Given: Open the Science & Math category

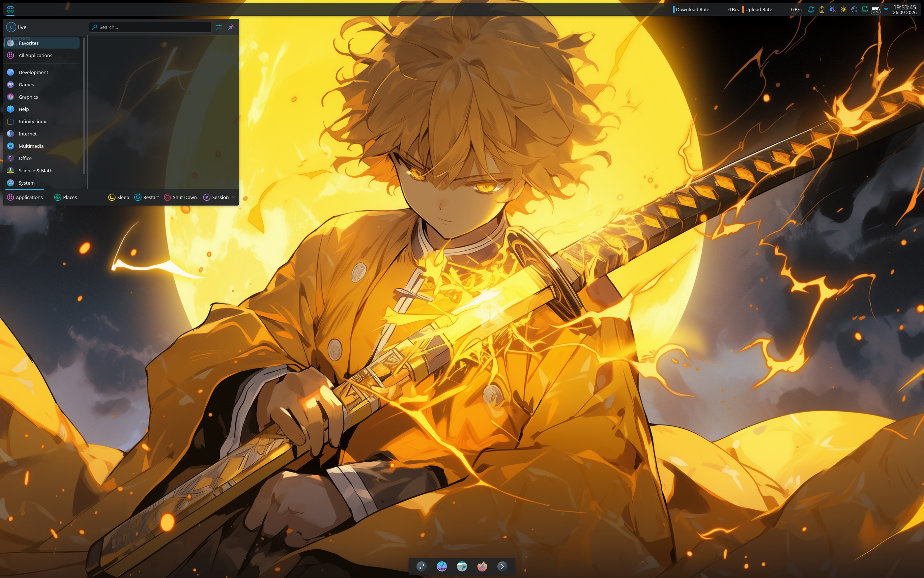Looking at the screenshot, I should click(42, 171).
